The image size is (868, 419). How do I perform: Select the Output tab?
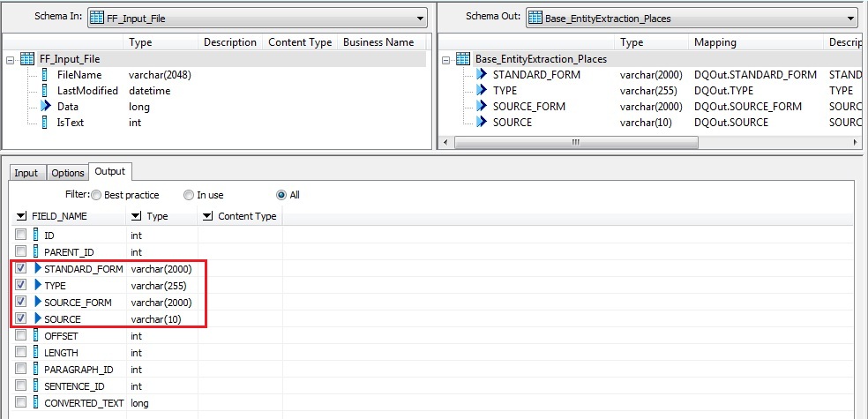tap(110, 172)
